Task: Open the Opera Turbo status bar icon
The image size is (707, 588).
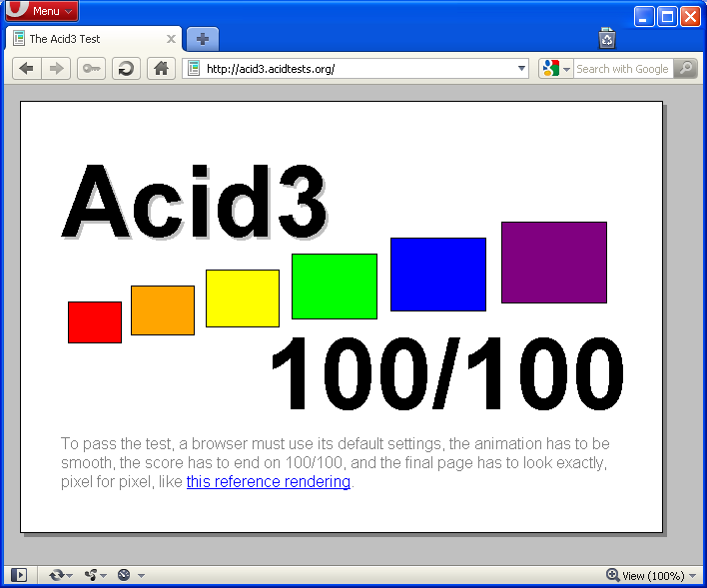Action: coord(131,575)
